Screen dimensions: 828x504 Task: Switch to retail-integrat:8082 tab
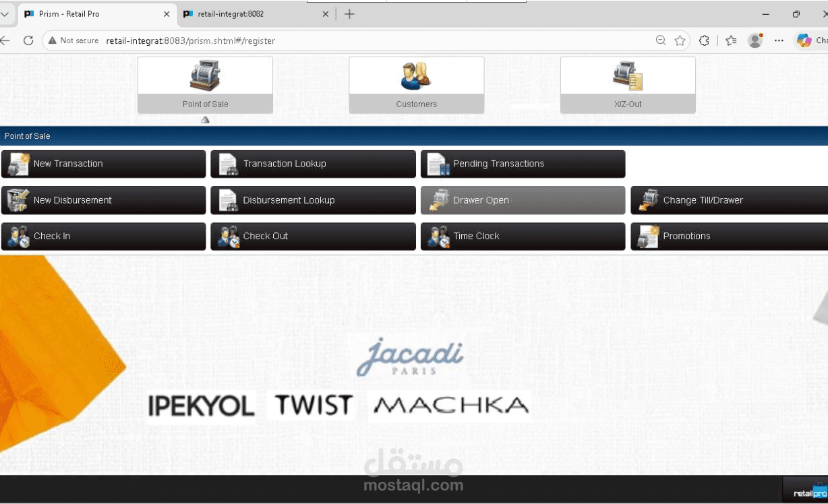pyautogui.click(x=257, y=13)
